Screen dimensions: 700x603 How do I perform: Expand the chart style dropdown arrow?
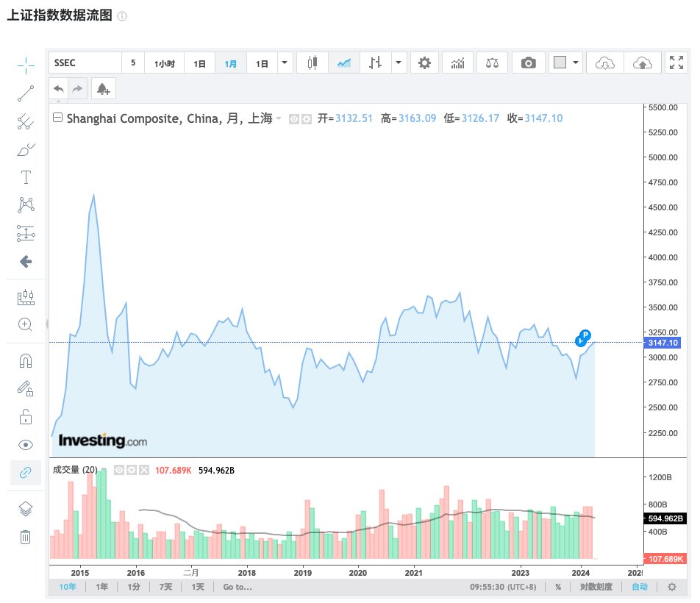click(x=398, y=63)
